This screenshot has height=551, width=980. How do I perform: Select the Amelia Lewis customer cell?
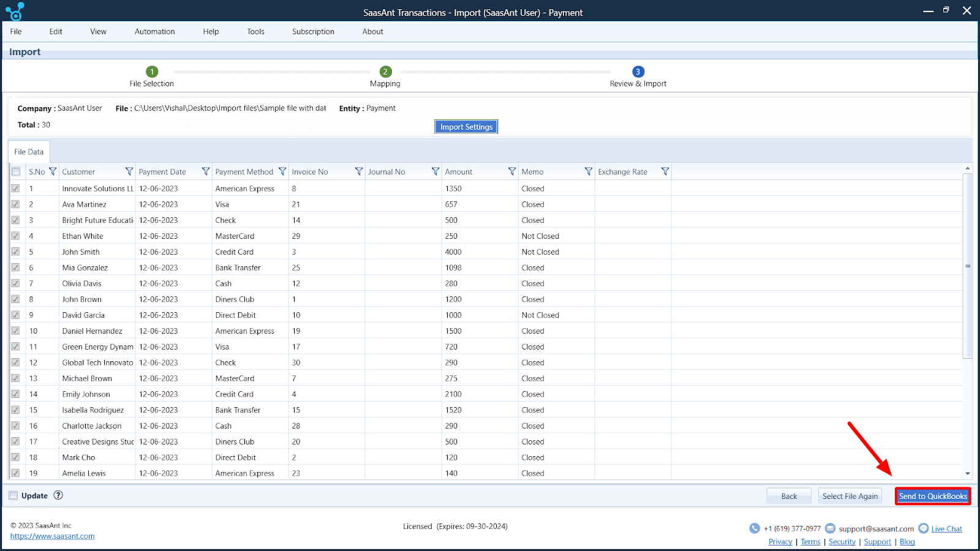click(x=97, y=473)
